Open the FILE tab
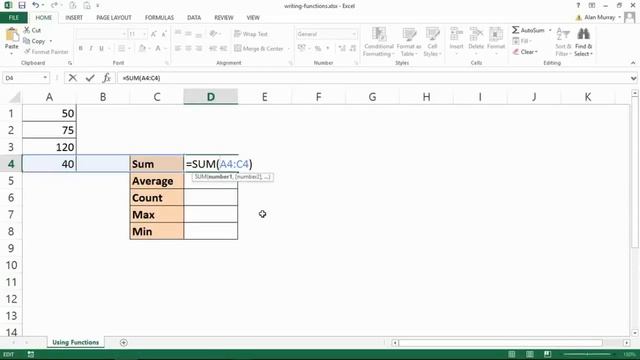Image resolution: width=640 pixels, height=360 pixels. pos(13,18)
